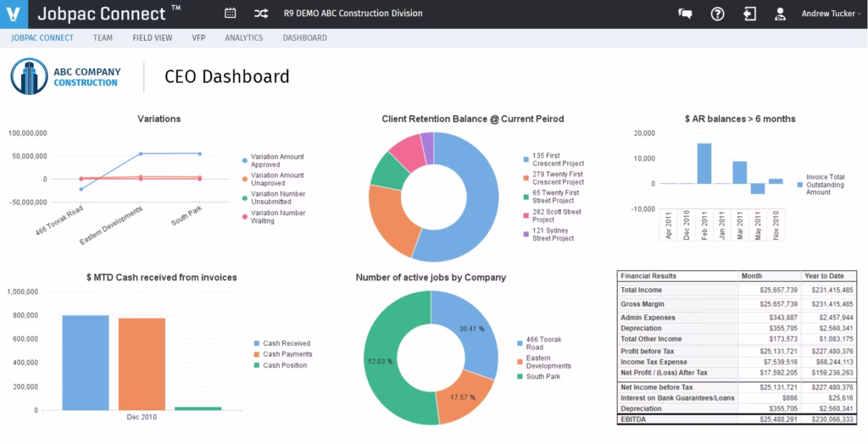Switch to the Analytics tab
The image size is (868, 444).
[x=243, y=38]
